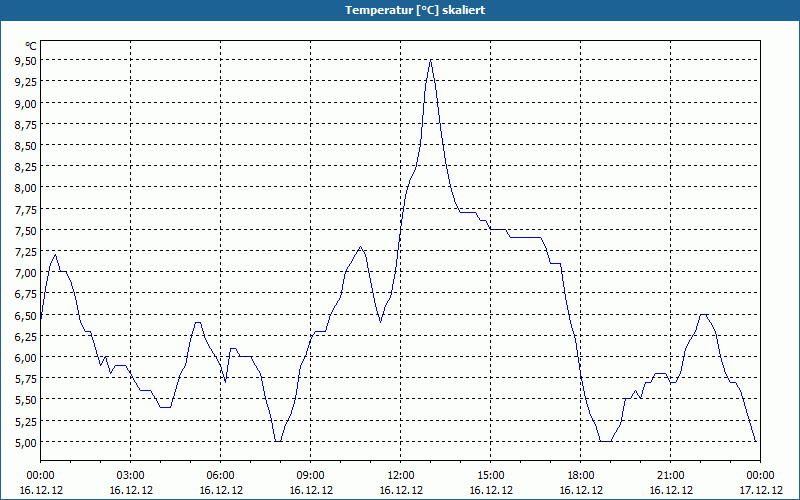Screen dimensions: 800x500
Task: Select the 6,50 y-axis label
Action: pyautogui.click(x=27, y=315)
